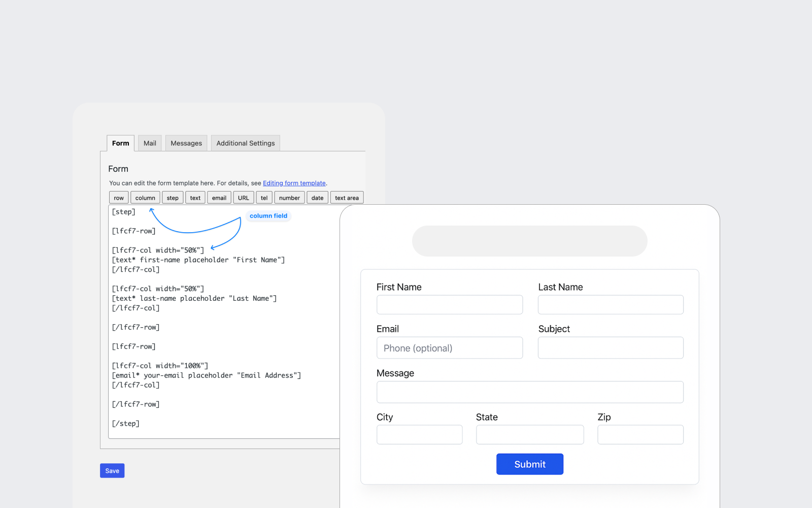Screen dimensions: 812x508
Task: Insert a column tag
Action: point(145,198)
